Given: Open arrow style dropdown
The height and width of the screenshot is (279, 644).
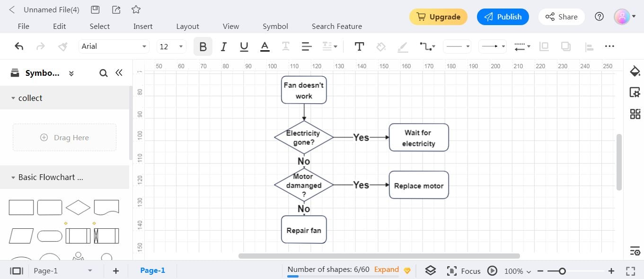Looking at the screenshot, I should (x=493, y=46).
